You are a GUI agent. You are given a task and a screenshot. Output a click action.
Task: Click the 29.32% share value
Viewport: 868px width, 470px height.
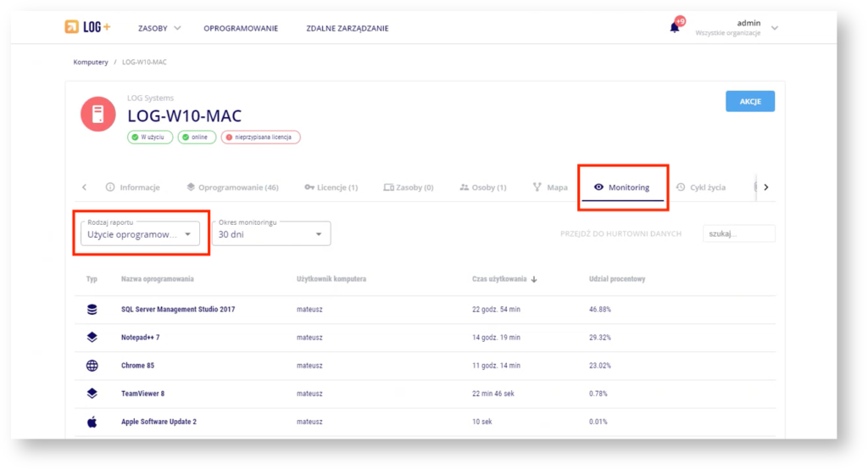coord(599,338)
